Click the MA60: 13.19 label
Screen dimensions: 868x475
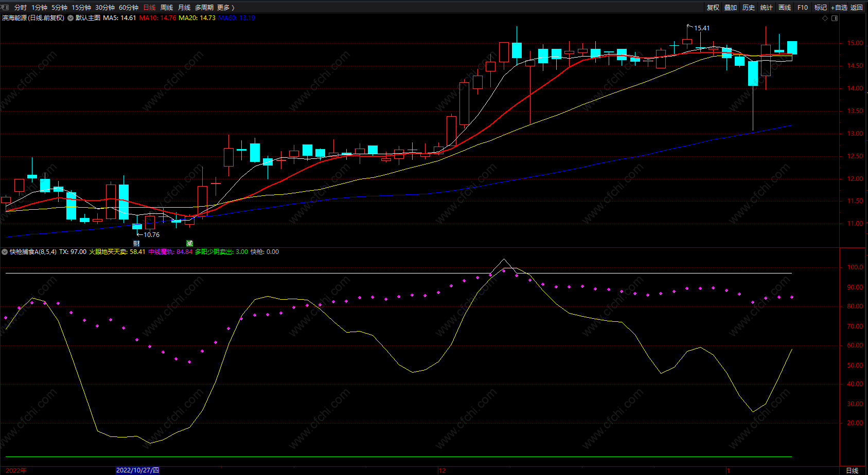(237, 18)
